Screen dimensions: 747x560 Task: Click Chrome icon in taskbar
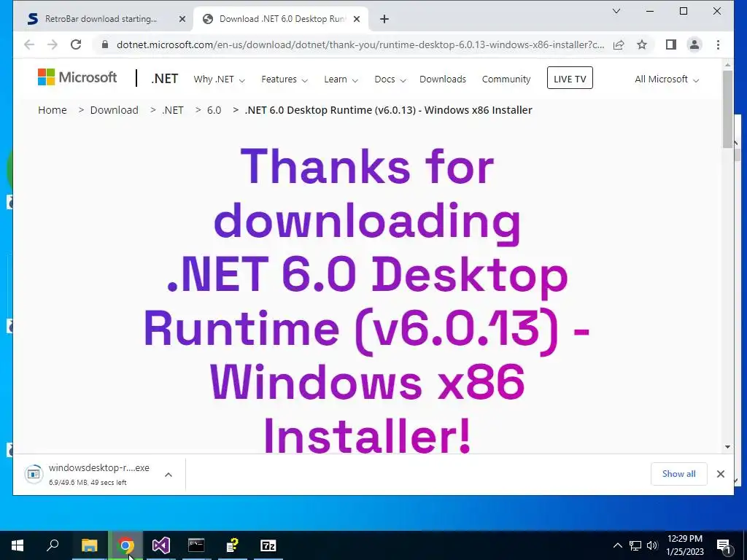(x=125, y=545)
